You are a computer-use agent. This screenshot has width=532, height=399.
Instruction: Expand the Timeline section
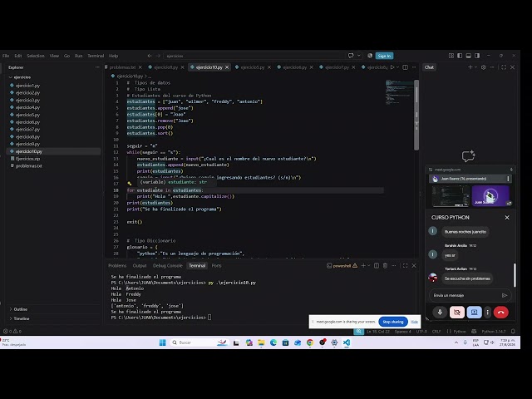click(x=21, y=318)
